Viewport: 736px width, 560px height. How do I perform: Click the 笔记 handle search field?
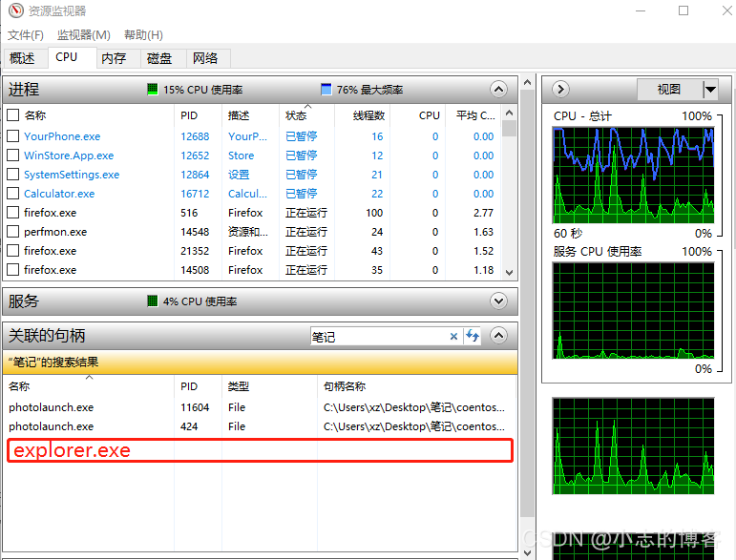point(378,336)
